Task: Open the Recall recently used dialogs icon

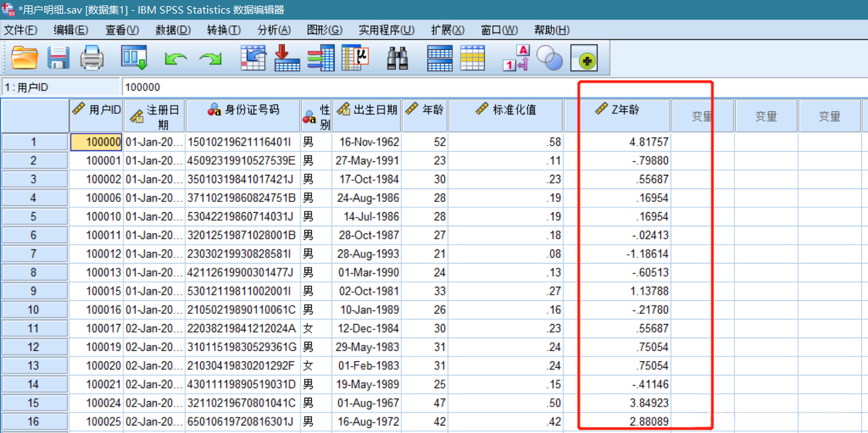Action: click(x=134, y=58)
